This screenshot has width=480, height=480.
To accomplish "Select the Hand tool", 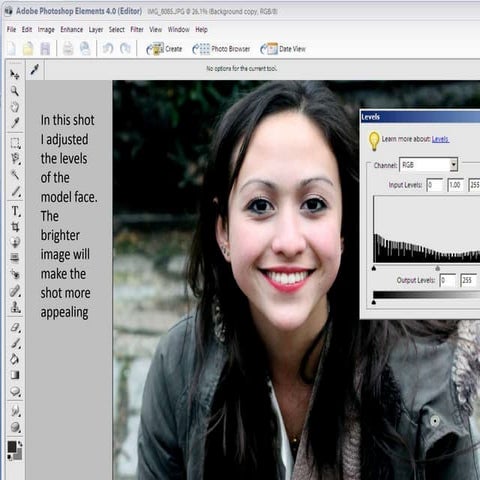I will point(15,107).
